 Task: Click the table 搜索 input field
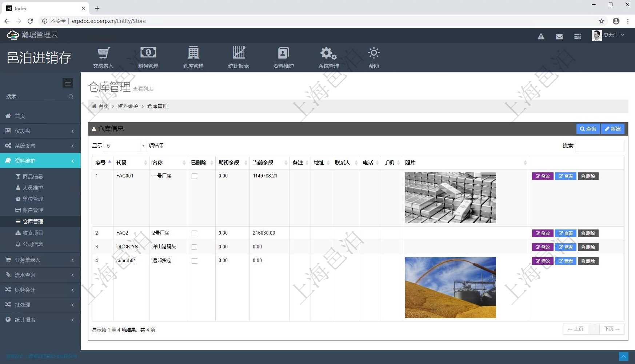click(x=600, y=146)
